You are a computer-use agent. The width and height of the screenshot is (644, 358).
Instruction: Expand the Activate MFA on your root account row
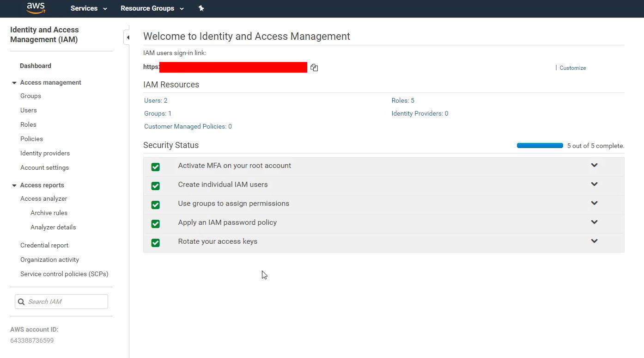tap(594, 165)
